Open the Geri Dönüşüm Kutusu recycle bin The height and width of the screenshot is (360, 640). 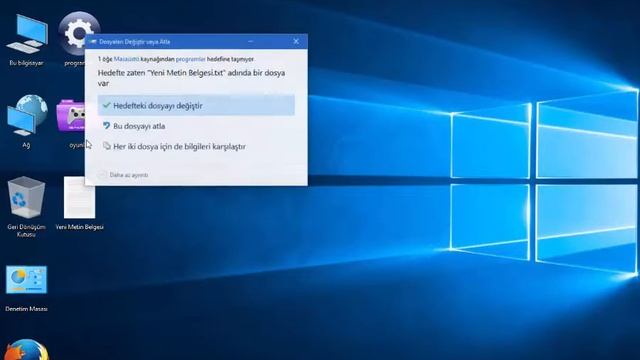[27, 207]
